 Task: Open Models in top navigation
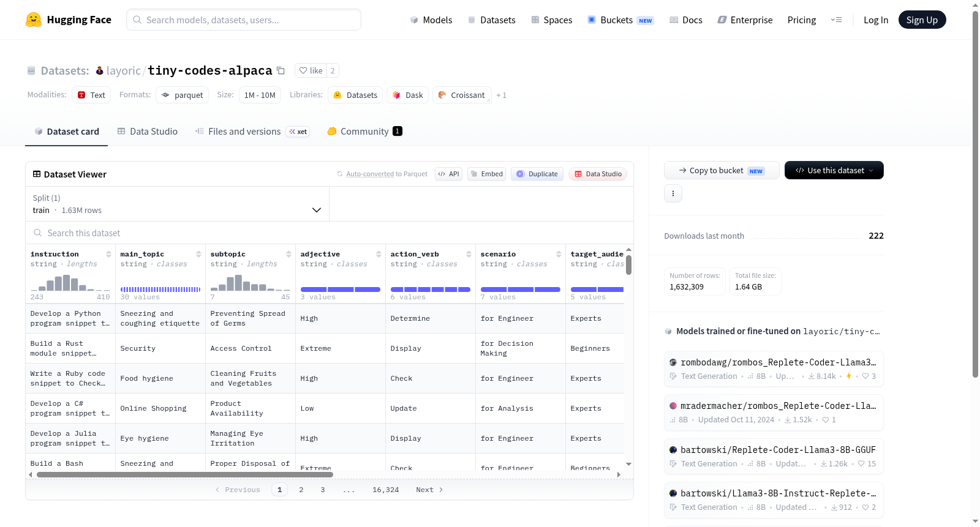coord(431,20)
